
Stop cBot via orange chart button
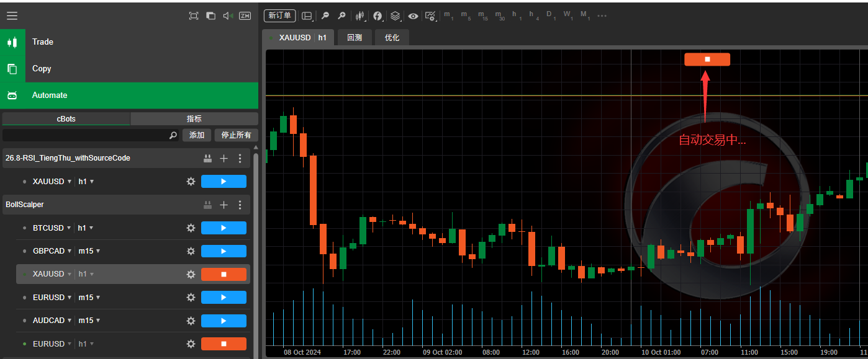(x=707, y=60)
